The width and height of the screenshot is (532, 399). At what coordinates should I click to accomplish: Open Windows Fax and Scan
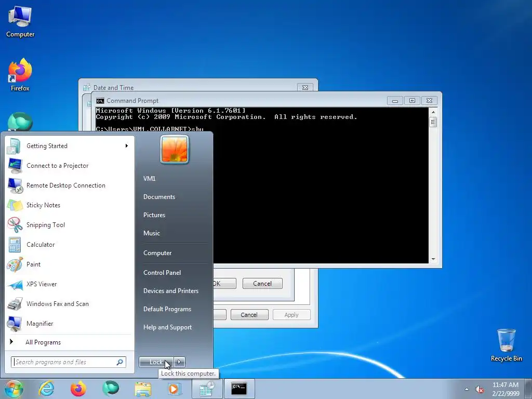tap(69, 303)
